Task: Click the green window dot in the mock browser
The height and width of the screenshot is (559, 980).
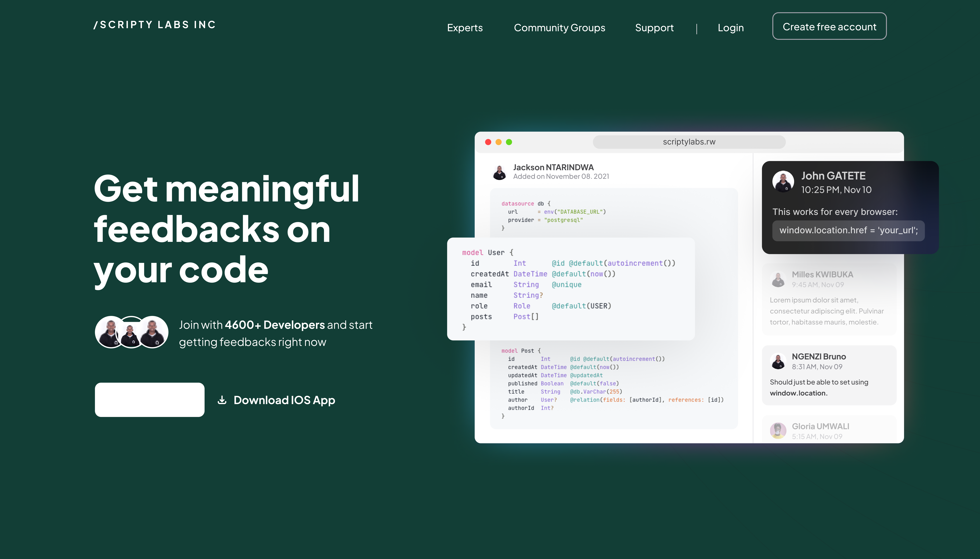Action: (x=509, y=142)
